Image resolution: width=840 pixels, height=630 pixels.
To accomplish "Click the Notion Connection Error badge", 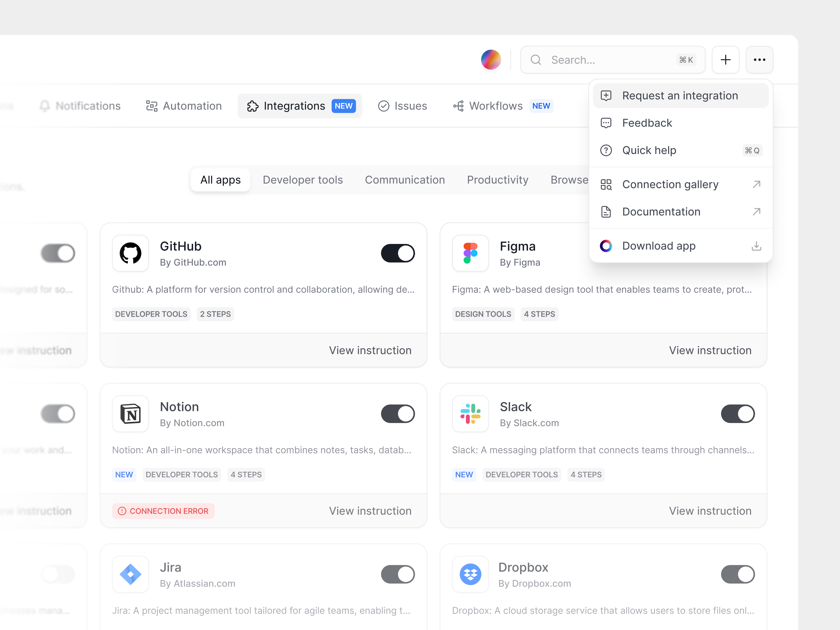I will pos(163,511).
